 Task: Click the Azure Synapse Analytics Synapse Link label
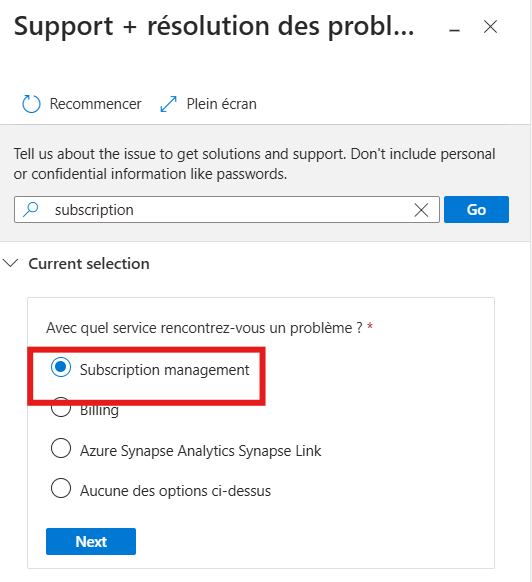click(200, 451)
